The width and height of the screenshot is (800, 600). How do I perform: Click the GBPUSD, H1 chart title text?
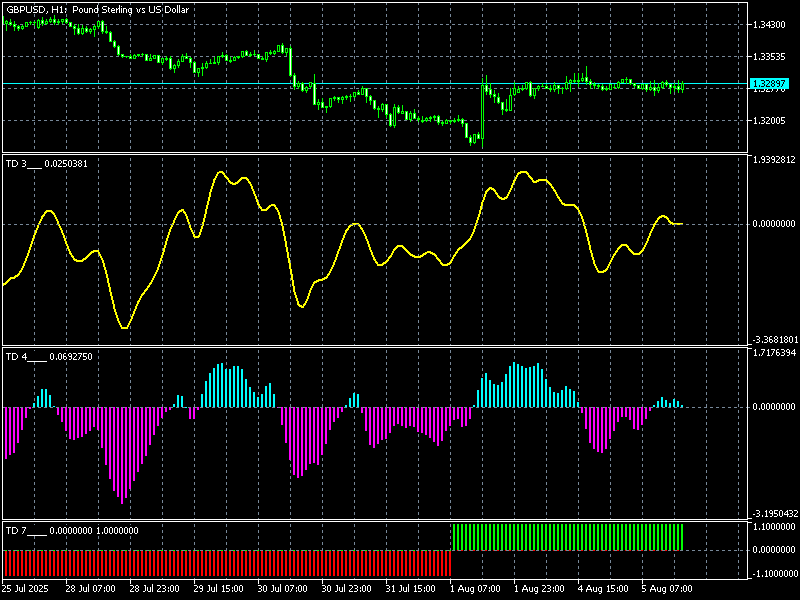97,10
